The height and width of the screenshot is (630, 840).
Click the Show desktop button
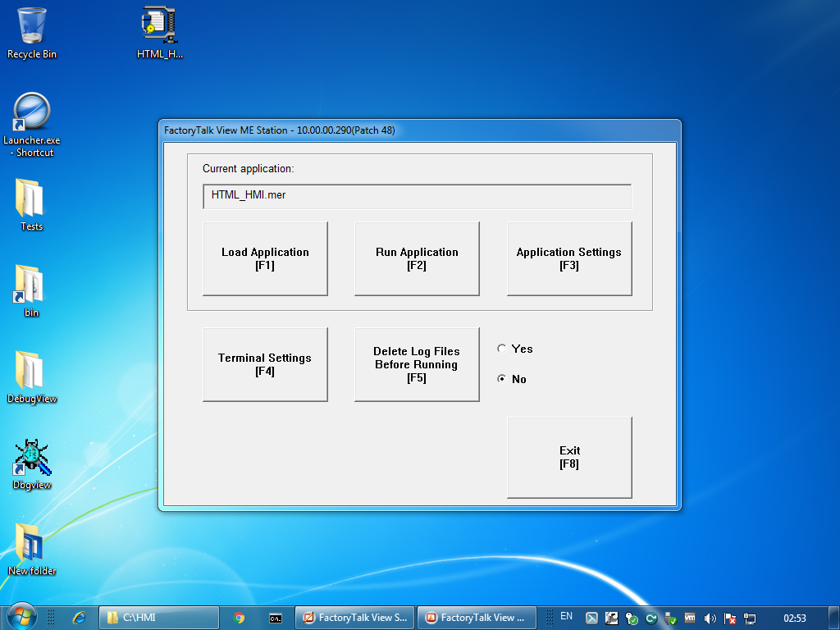coord(834,618)
